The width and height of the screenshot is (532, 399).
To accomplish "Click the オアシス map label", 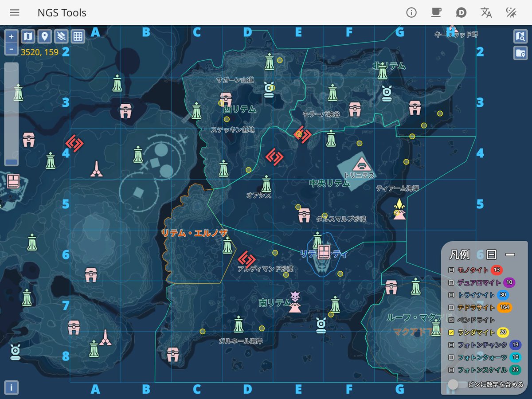I will [x=259, y=195].
